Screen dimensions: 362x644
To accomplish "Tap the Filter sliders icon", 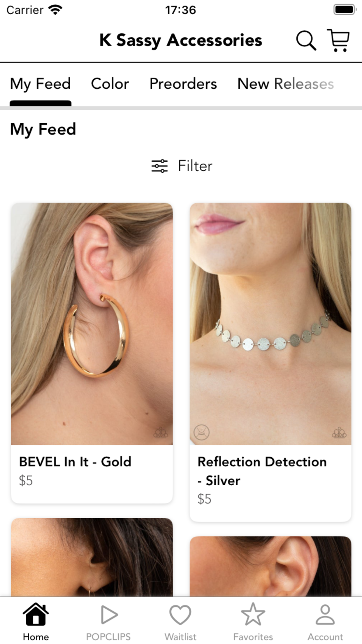I will point(159,166).
